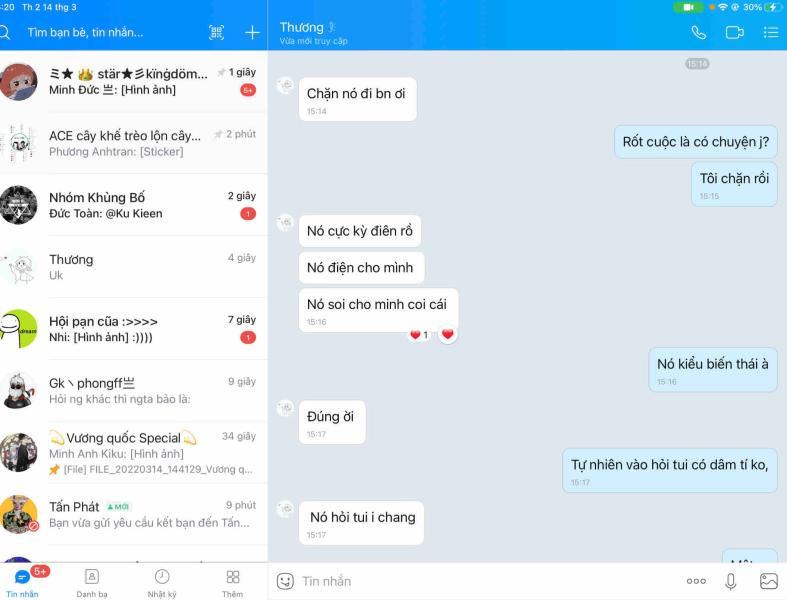Viewport: 787px width, 600px height.
Task: Open Tấn Phát friend request conversation
Action: click(134, 514)
